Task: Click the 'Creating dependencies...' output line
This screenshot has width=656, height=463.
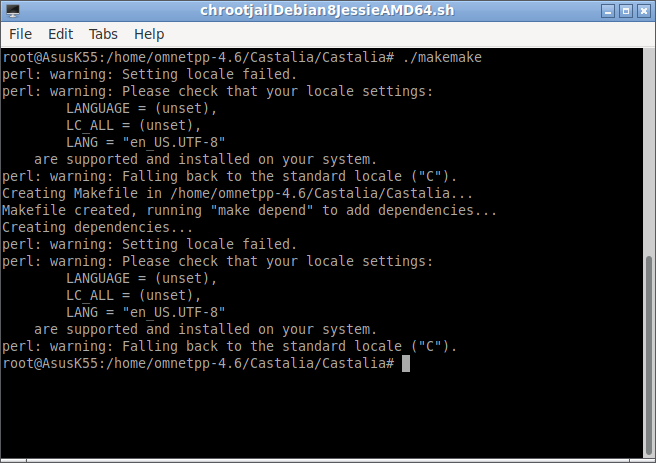Action: pos(97,228)
